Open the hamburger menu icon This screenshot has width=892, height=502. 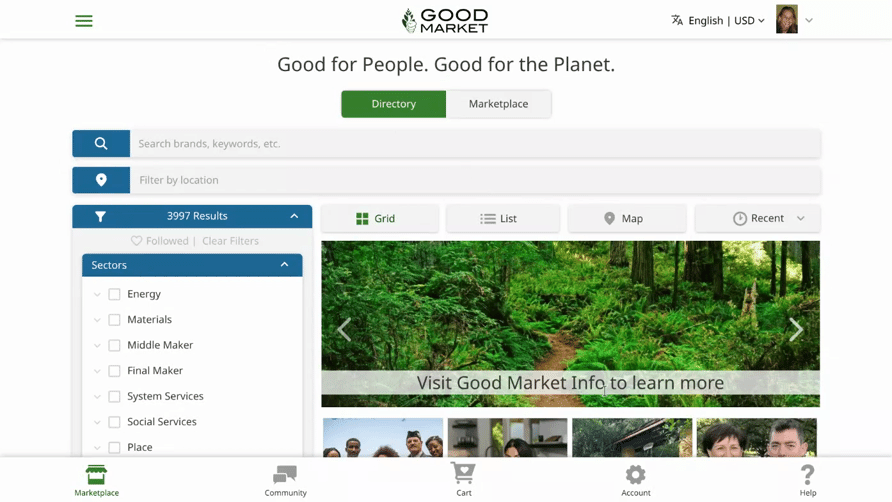click(x=84, y=21)
